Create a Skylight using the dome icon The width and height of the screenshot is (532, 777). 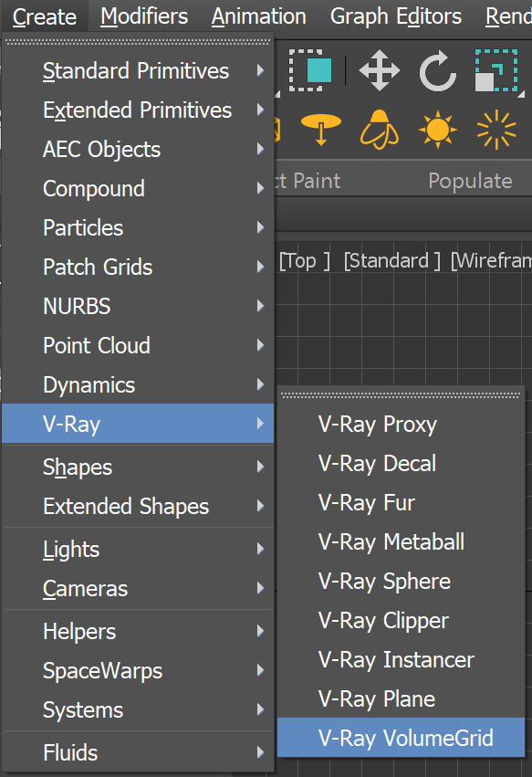tap(379, 131)
